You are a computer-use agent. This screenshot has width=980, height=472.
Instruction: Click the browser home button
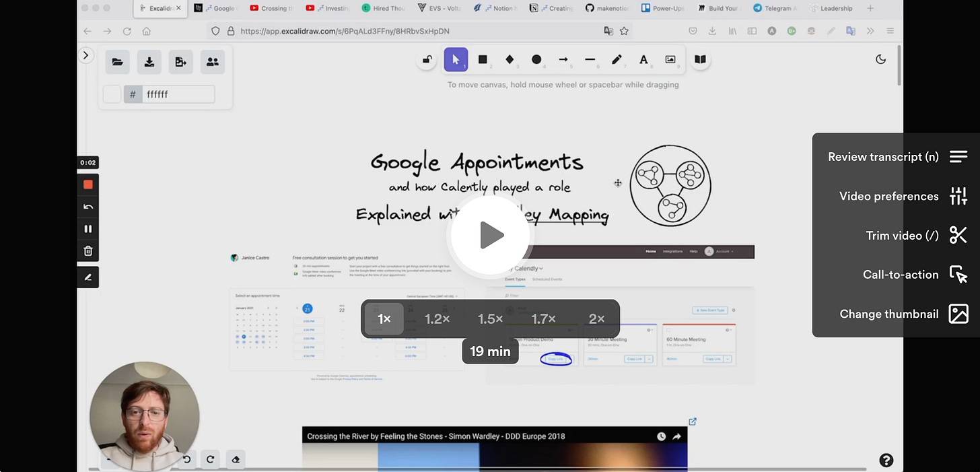(146, 31)
